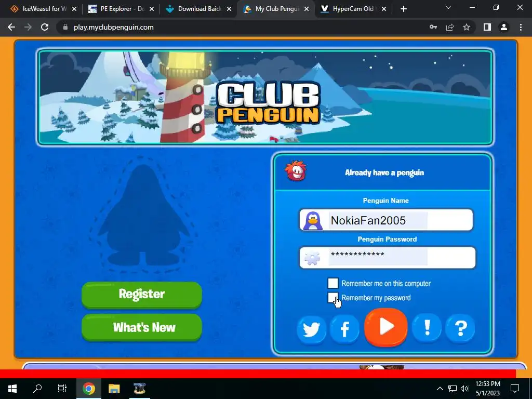The height and width of the screenshot is (399, 532).
Task: Open the notification center icon
Action: (x=515, y=389)
